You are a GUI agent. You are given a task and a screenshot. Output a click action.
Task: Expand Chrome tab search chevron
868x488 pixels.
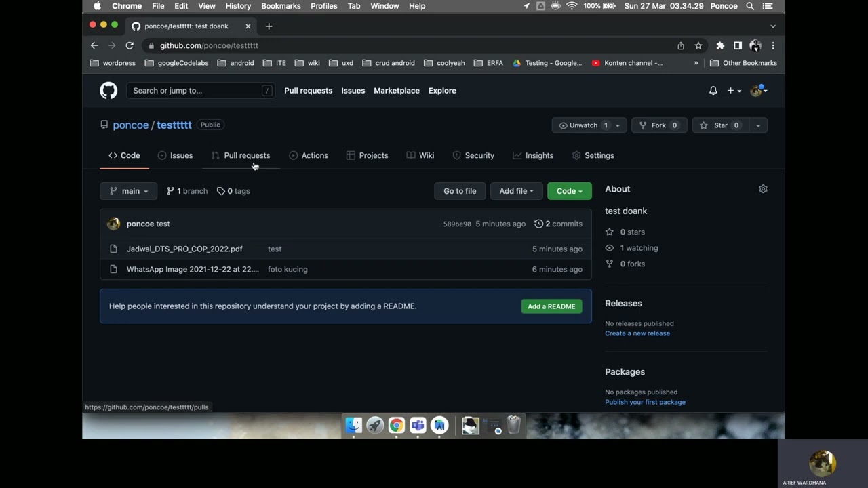pos(773,26)
